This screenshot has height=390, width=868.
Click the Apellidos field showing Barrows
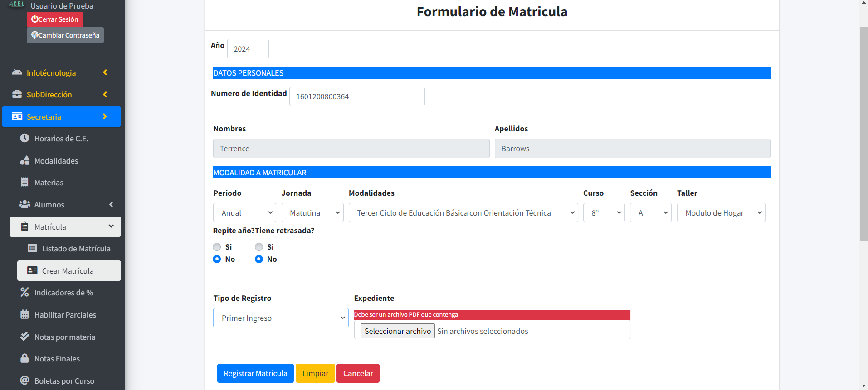coord(633,148)
